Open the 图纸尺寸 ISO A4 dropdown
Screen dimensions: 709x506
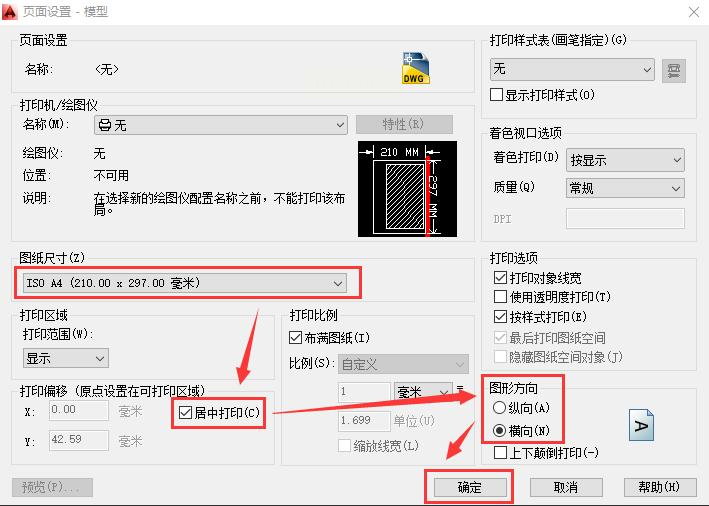185,283
